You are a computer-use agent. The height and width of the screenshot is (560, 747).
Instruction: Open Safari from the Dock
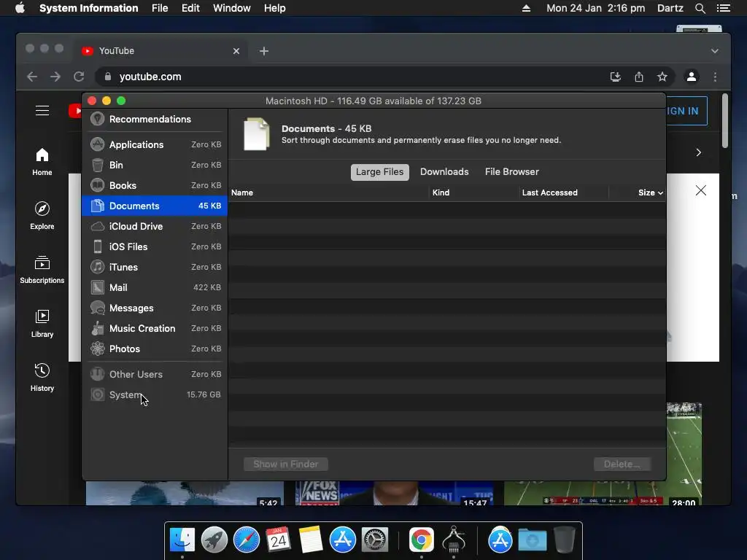(247, 540)
